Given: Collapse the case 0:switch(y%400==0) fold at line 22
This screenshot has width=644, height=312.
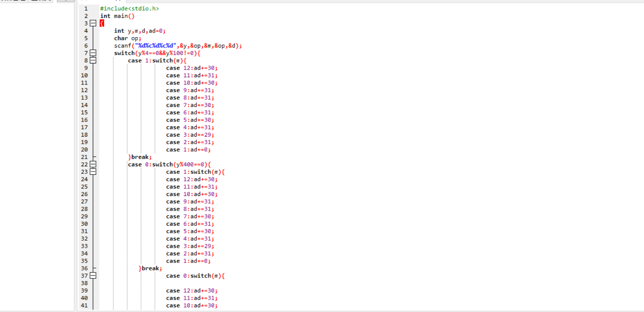Looking at the screenshot, I should (x=93, y=164).
